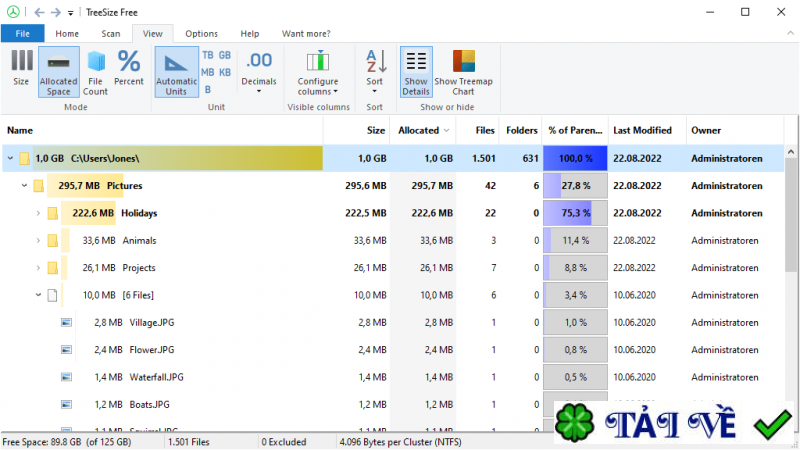Open the Decimals dropdown
Viewport: 800px width, 450px height.
(259, 71)
